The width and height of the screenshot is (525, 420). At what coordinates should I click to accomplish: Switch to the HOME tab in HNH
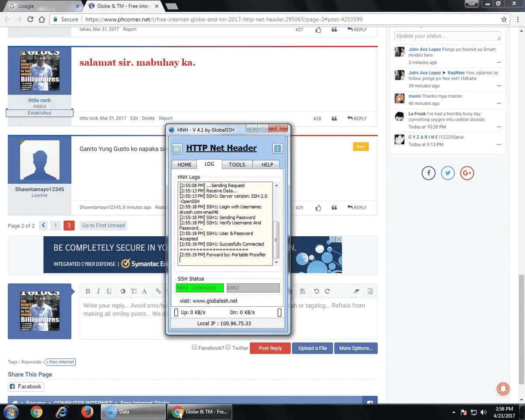click(185, 164)
